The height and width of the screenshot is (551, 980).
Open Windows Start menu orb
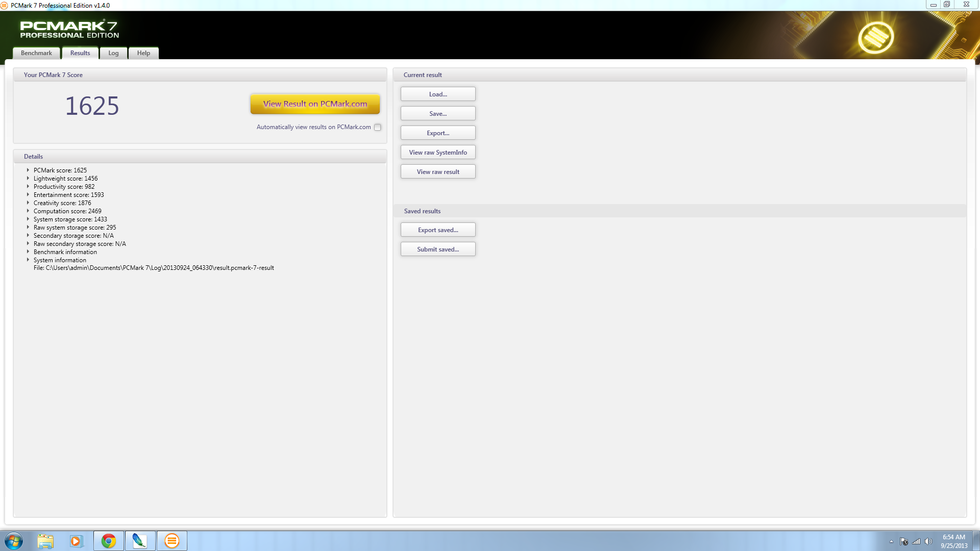click(x=14, y=541)
